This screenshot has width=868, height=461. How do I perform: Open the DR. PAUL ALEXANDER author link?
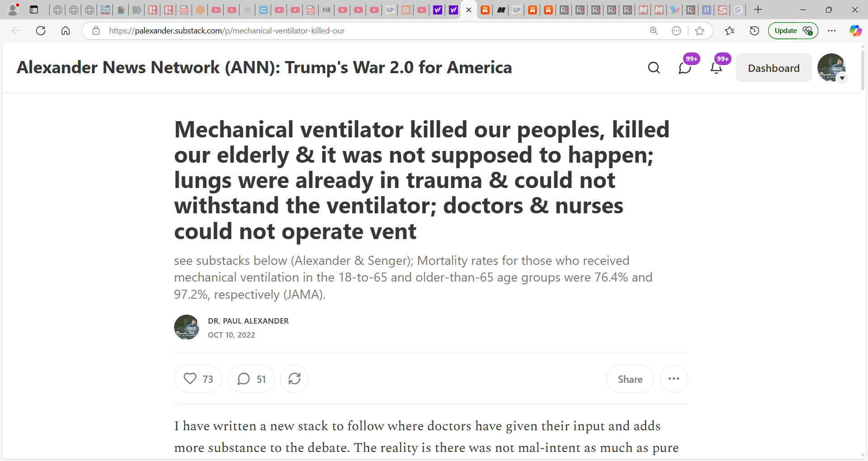[x=248, y=321]
